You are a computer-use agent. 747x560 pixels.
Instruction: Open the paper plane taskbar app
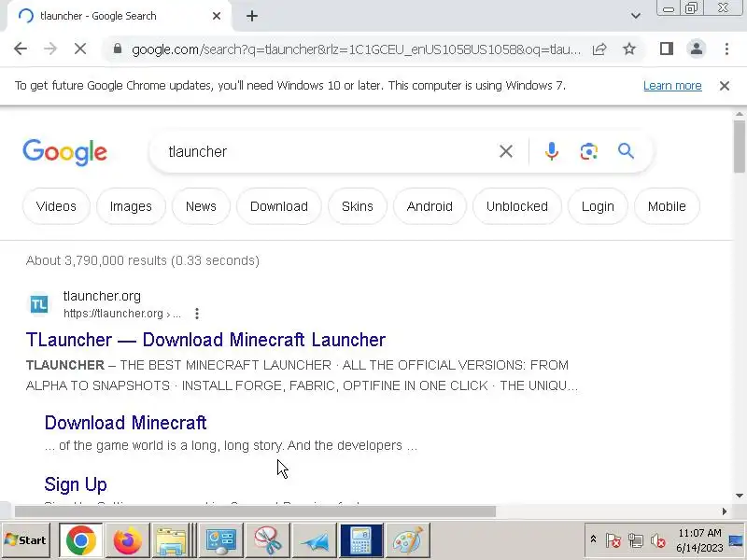click(315, 540)
